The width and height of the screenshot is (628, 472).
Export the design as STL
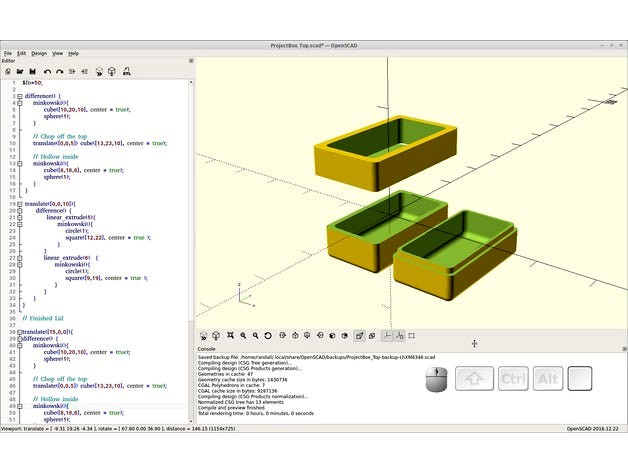[x=127, y=72]
